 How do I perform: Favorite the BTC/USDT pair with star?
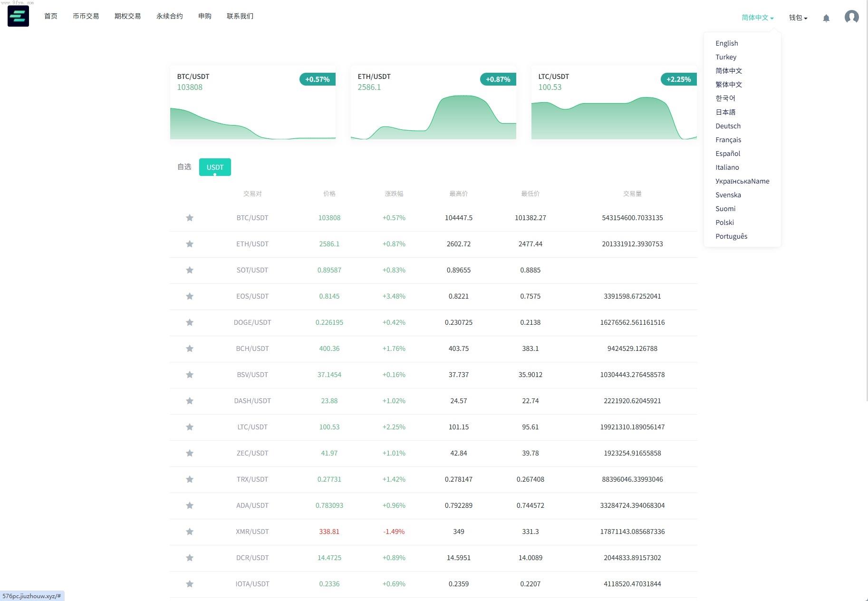[x=190, y=218]
